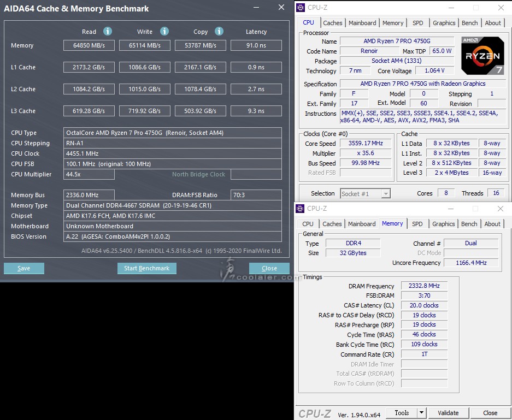Click the Uncore Frequency value 1166.4 MHz
Screen dimensions: 512x420
coord(471,263)
